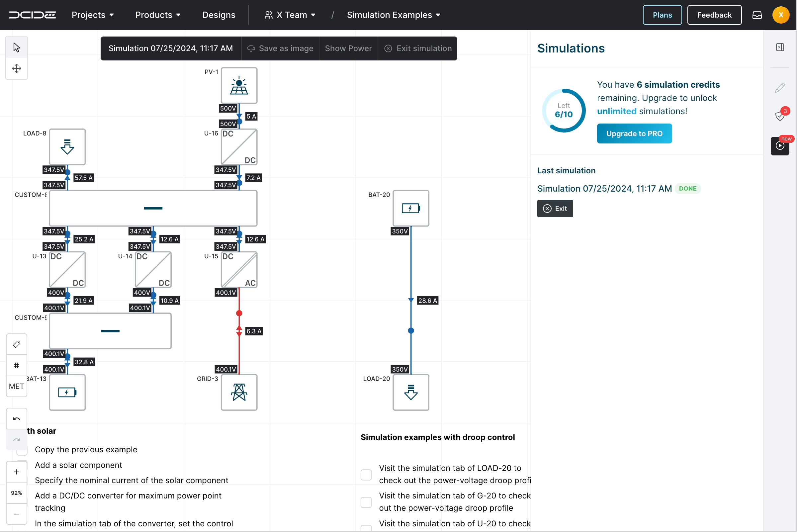Open the Projects menu

93,15
